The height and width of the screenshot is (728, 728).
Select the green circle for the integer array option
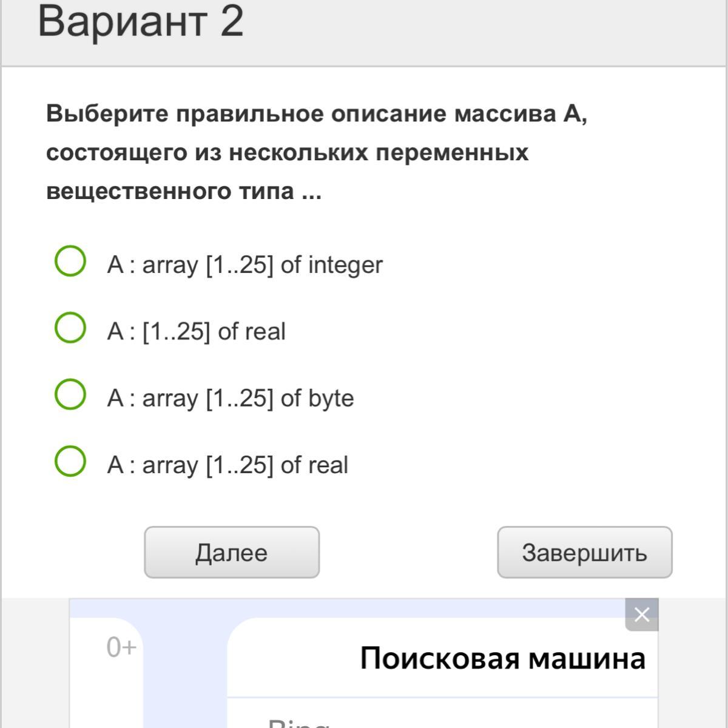point(70,261)
